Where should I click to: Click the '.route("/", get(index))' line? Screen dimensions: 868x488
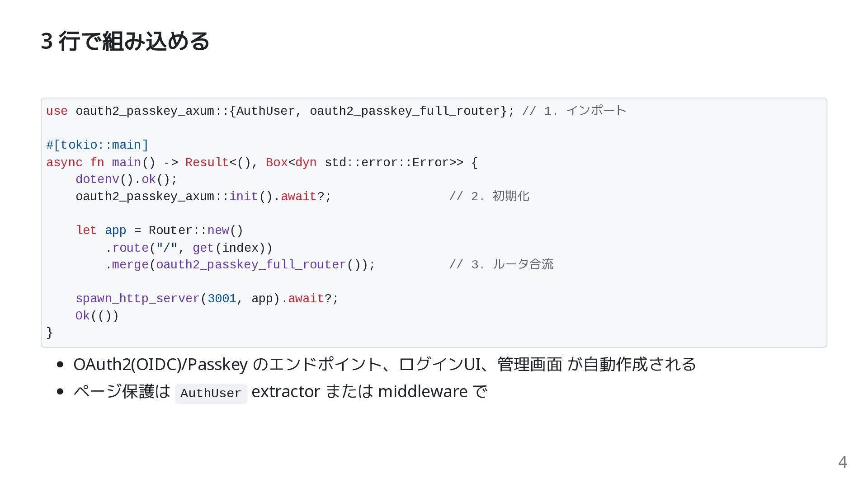click(x=189, y=248)
